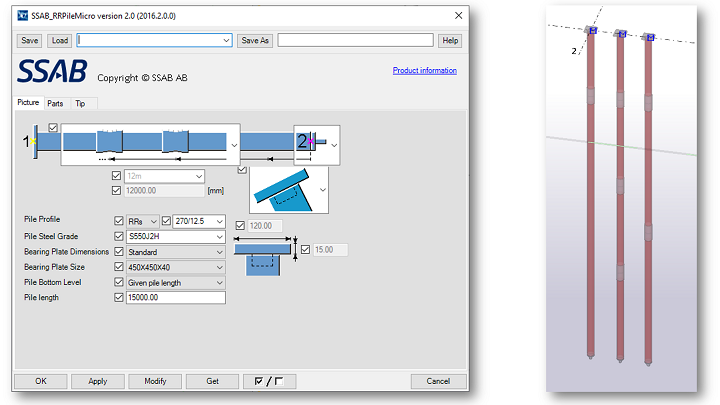Click the Save As button
The image size is (720, 405).
pos(255,40)
